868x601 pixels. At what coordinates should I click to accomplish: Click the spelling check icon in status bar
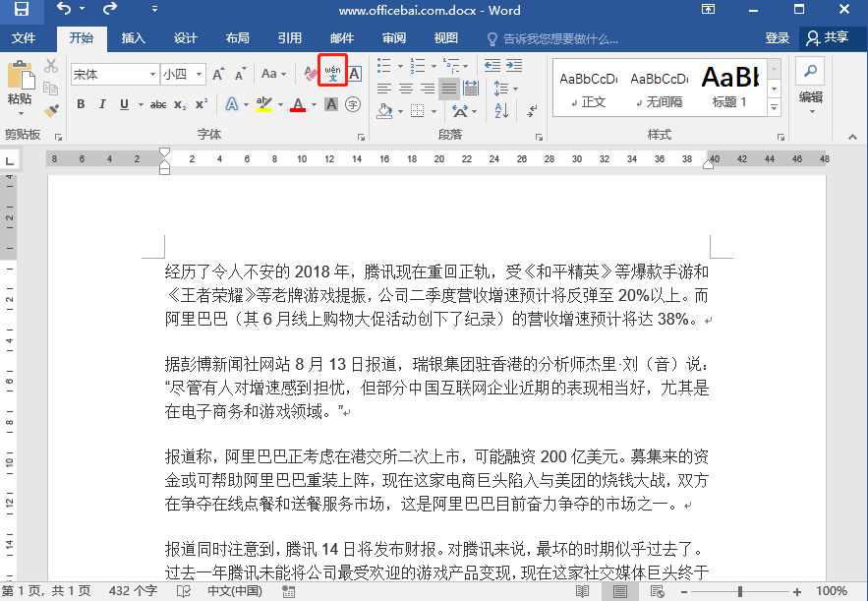183,591
